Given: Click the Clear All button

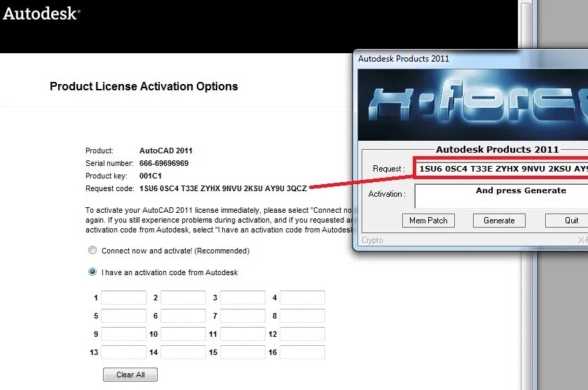Looking at the screenshot, I should 130,375.
